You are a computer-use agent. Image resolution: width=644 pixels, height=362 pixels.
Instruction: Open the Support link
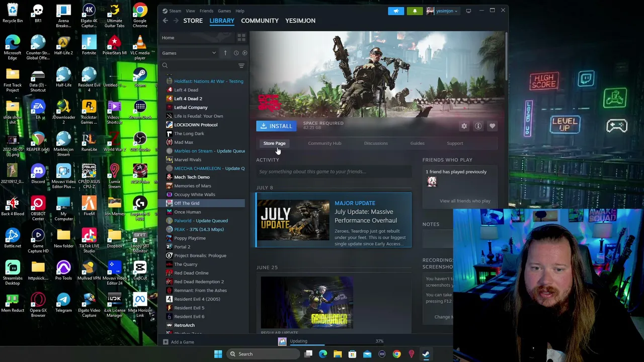click(x=455, y=143)
